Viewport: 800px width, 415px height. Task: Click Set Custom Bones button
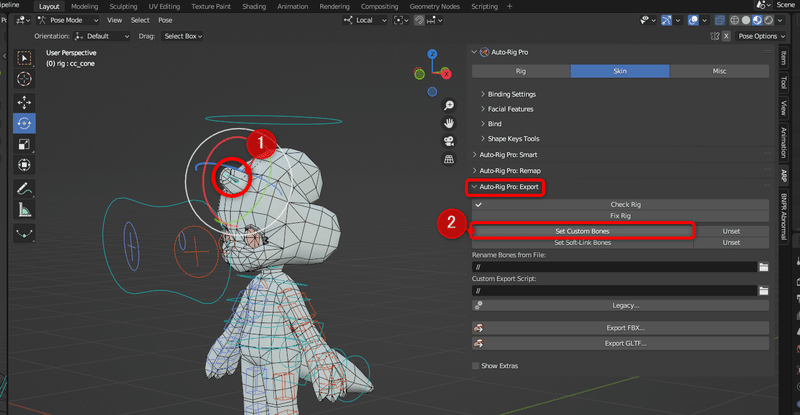click(x=582, y=231)
